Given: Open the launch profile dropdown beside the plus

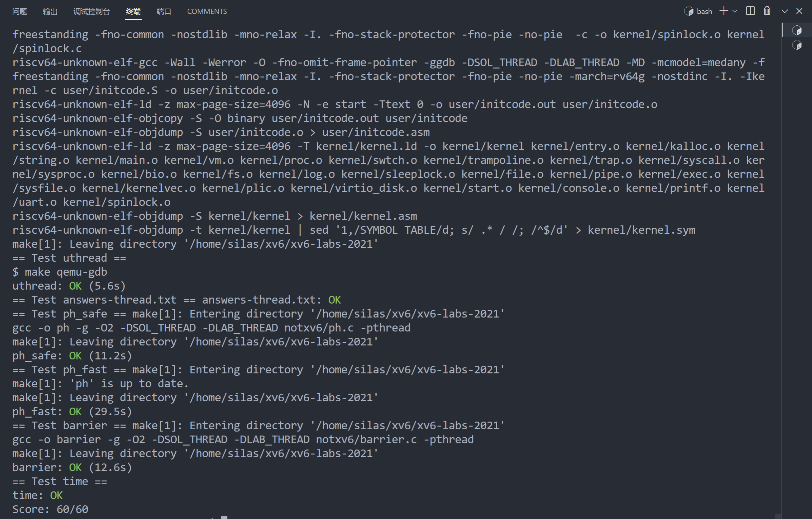Looking at the screenshot, I should (x=735, y=11).
